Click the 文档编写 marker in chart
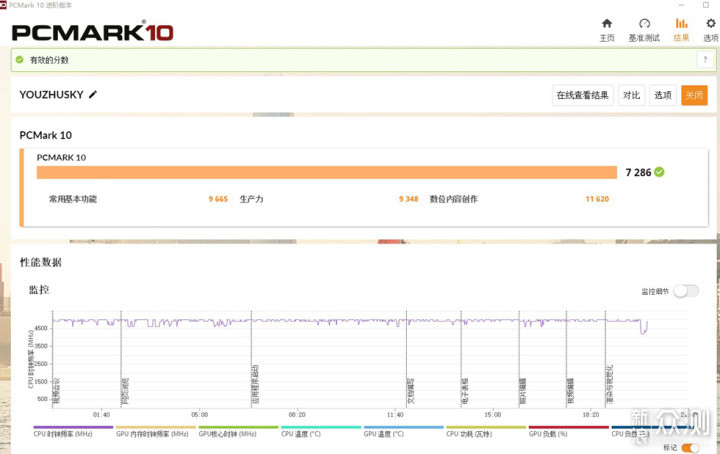 [x=411, y=391]
